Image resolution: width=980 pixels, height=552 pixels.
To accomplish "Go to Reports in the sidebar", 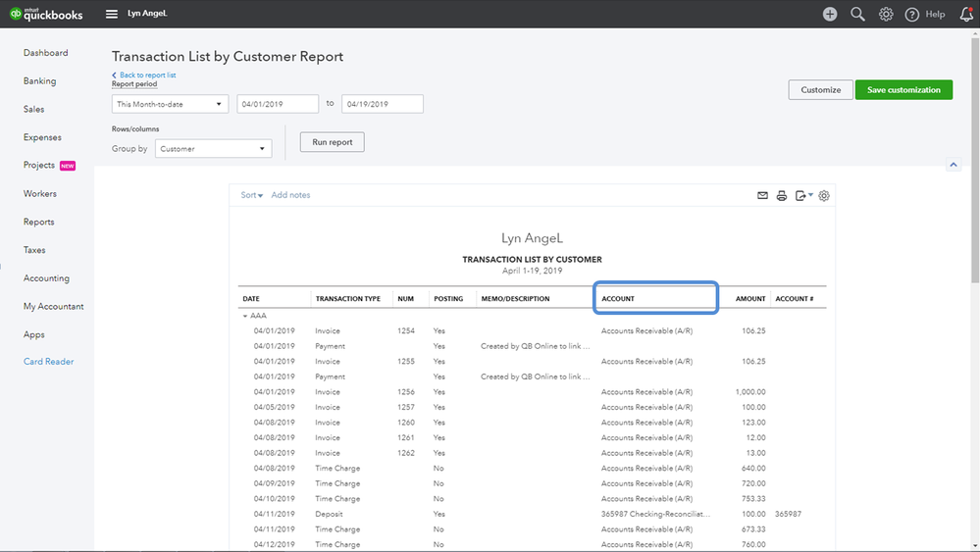I will pos(39,222).
